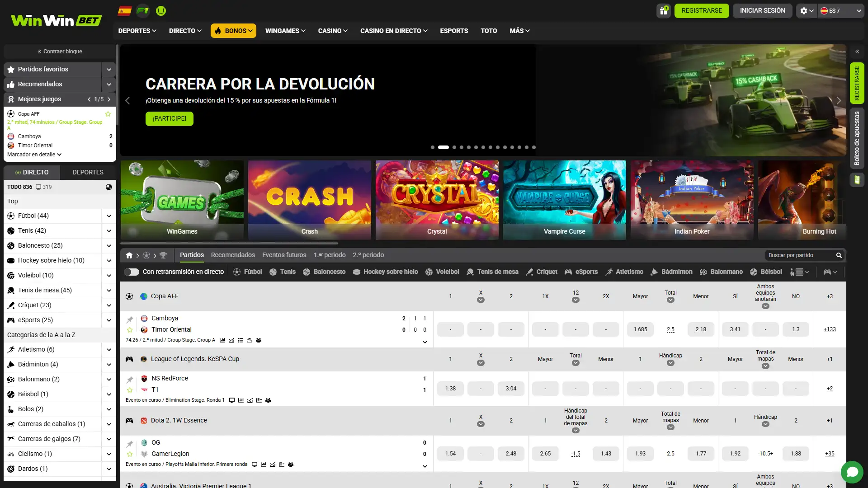The image size is (868, 488).
Task: Favorite the OG vs GamerLegion match
Action: coord(130,454)
